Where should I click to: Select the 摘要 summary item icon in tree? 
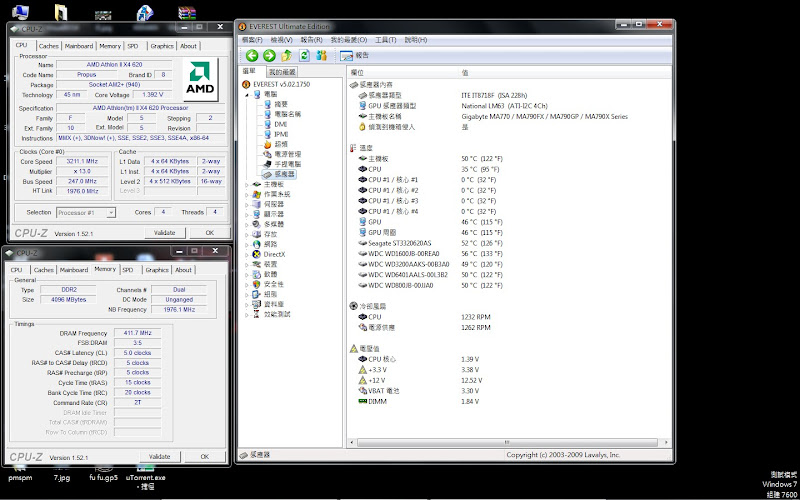click(x=268, y=104)
